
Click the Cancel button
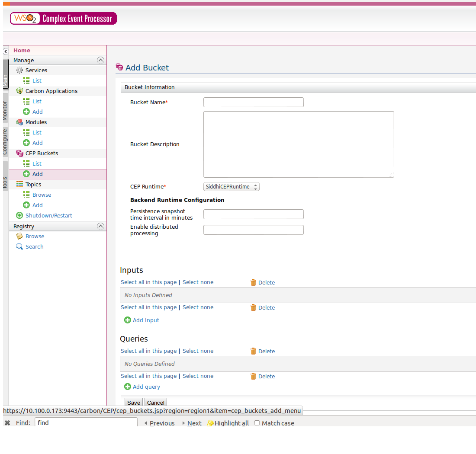coord(156,402)
